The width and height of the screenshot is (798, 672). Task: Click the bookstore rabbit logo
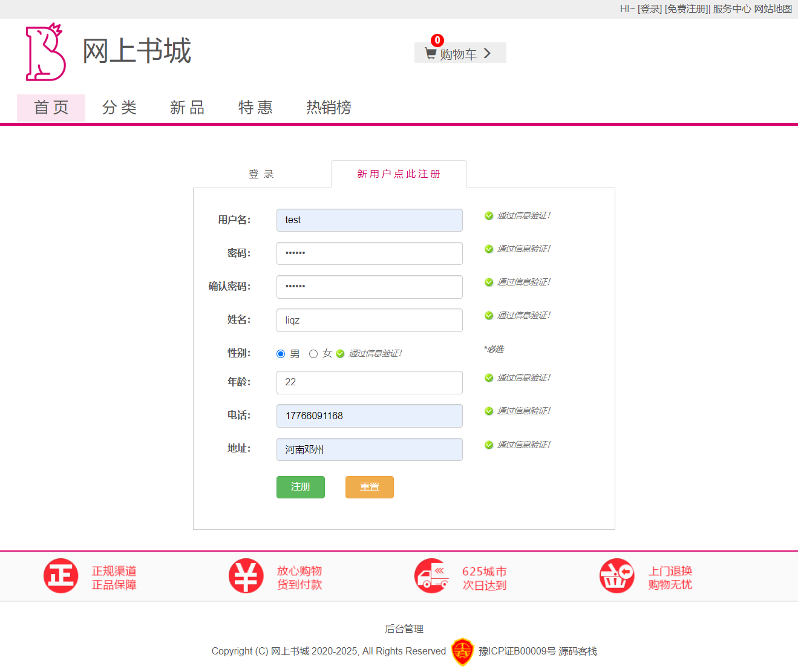(x=45, y=52)
